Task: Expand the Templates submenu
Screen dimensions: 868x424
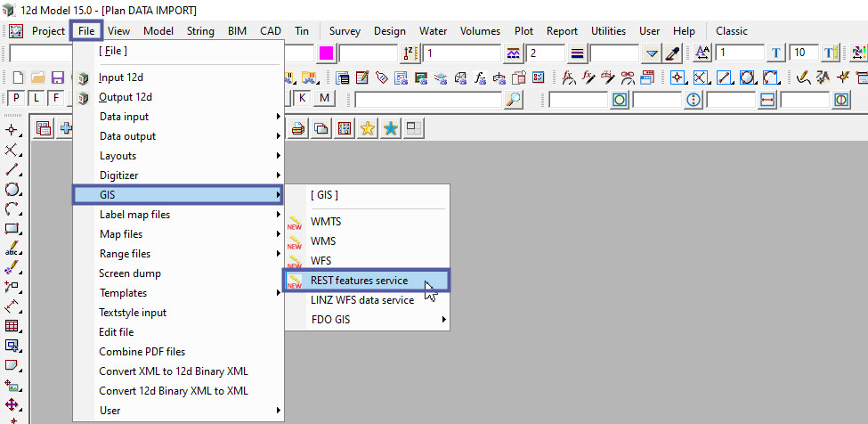Action: pos(178,293)
